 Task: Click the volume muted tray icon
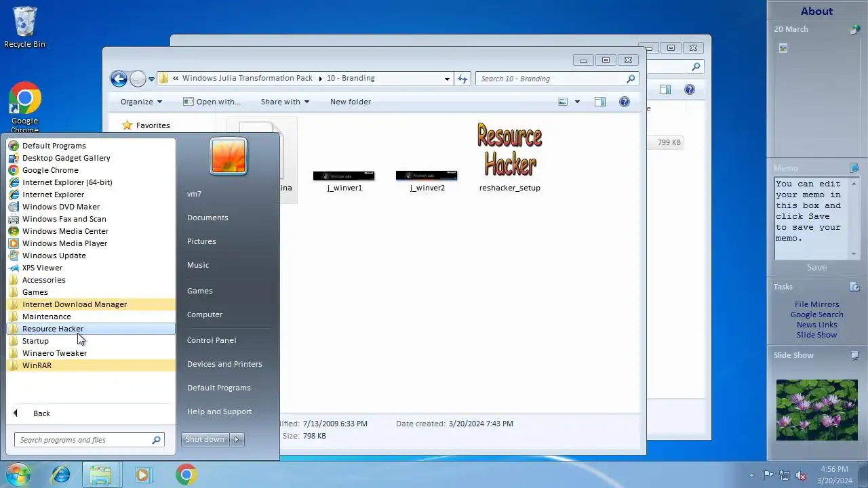click(801, 475)
